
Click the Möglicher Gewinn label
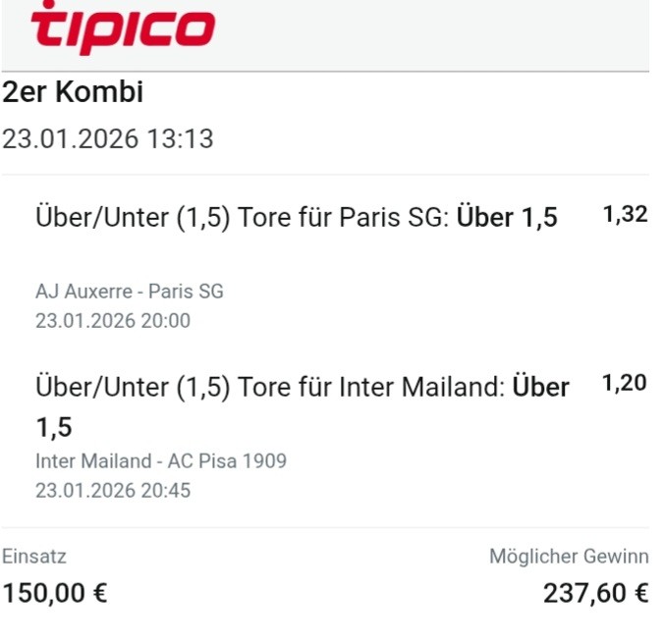569,557
